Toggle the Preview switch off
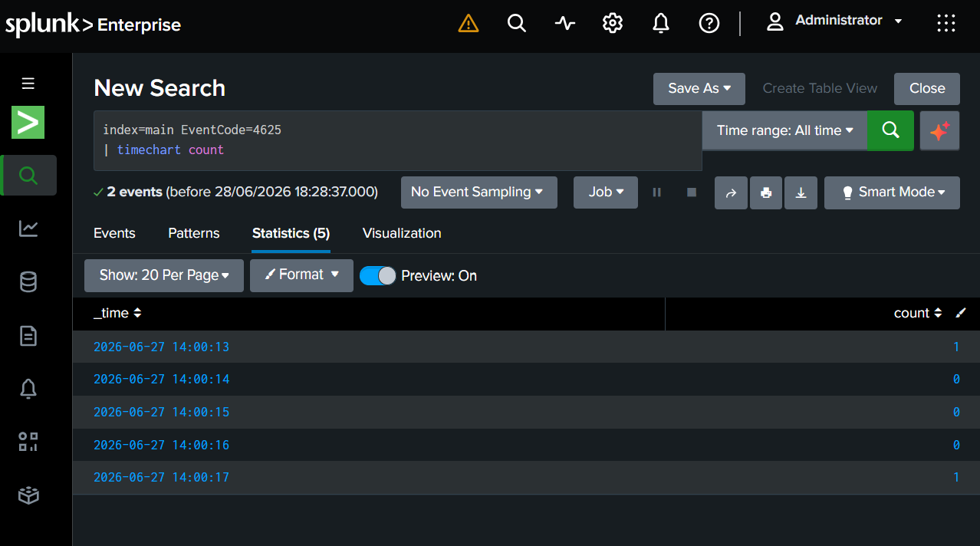The image size is (980, 546). click(378, 276)
